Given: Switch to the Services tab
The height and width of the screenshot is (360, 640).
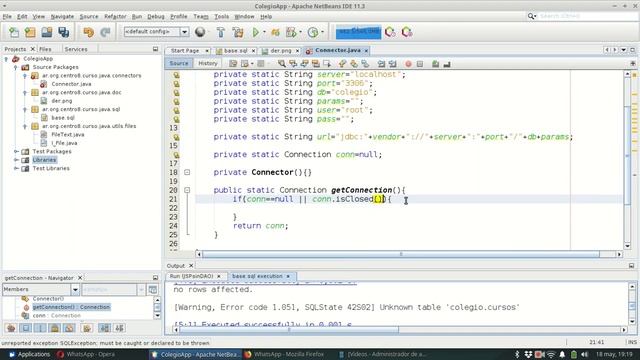Looking at the screenshot, I should pyautogui.click(x=76, y=49).
